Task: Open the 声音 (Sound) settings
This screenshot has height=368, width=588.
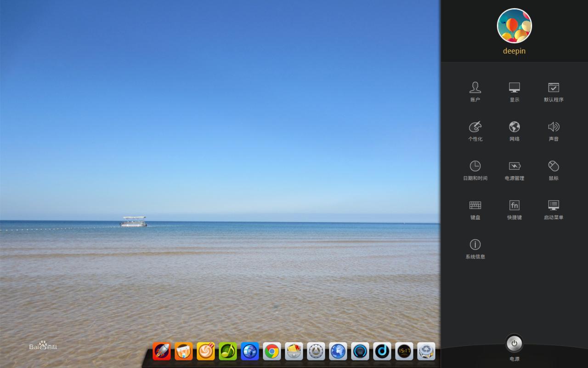Action: 553,131
